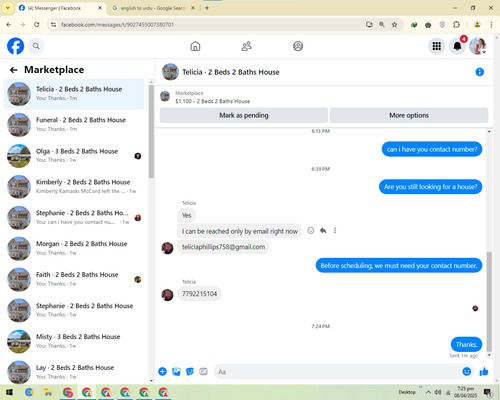Open the emoji picker in message box
The image size is (500, 400).
(x=467, y=371)
